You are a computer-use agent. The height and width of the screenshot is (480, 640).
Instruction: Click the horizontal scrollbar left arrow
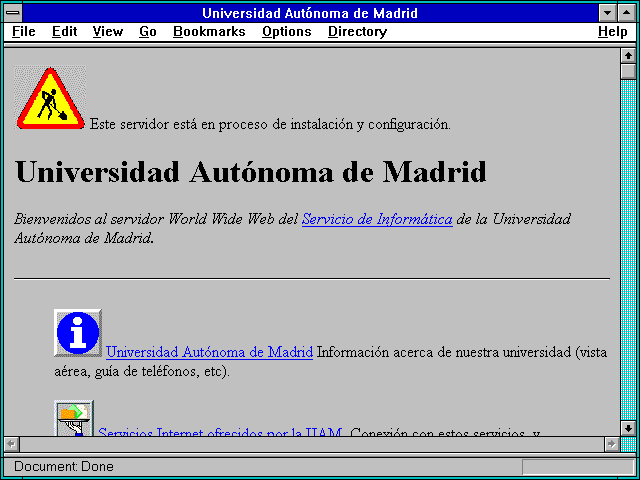[11, 444]
